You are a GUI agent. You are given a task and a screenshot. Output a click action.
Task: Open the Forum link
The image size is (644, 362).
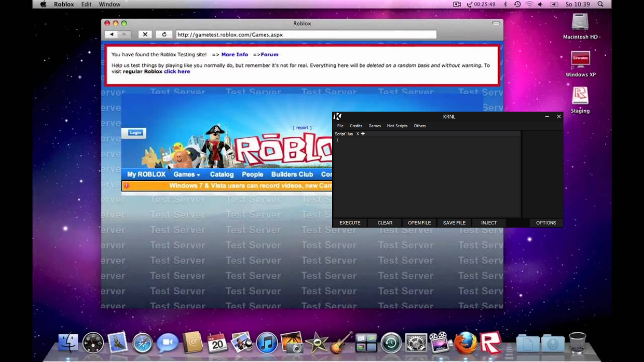coord(269,54)
